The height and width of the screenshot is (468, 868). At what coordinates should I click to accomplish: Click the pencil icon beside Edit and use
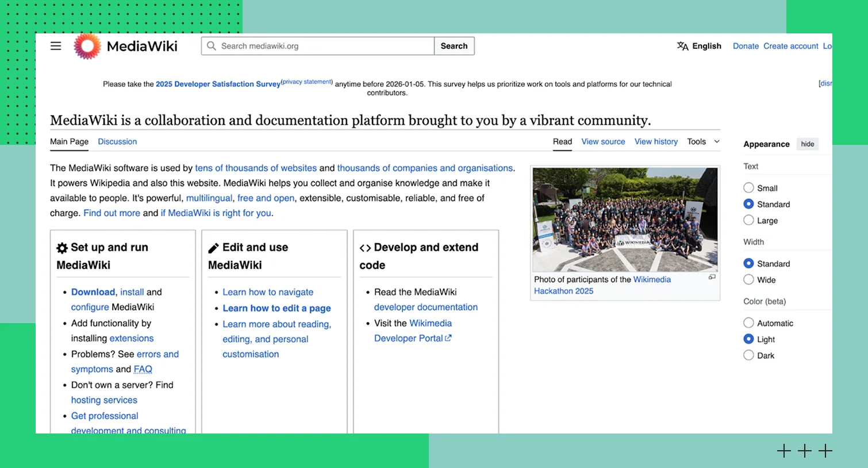coord(213,248)
